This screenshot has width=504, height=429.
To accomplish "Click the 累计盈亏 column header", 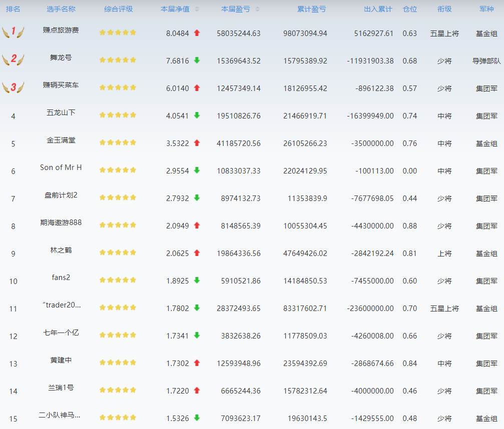I will [x=311, y=9].
